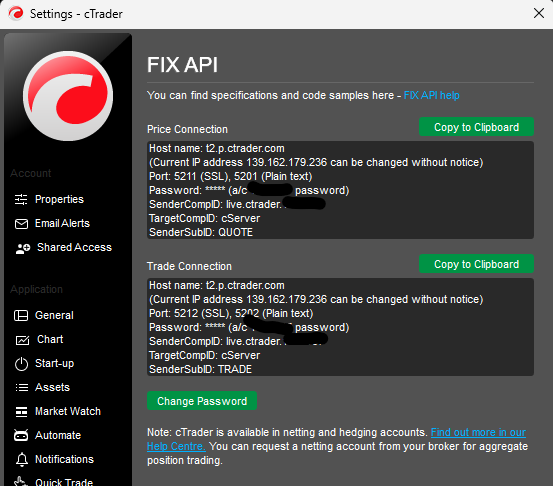Click 'Host name: t2.p.ctrader.com' in Price Connection

click(217, 148)
